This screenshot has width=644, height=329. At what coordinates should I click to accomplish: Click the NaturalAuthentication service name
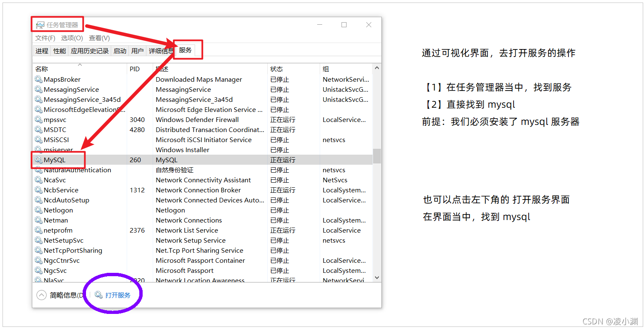[77, 170]
